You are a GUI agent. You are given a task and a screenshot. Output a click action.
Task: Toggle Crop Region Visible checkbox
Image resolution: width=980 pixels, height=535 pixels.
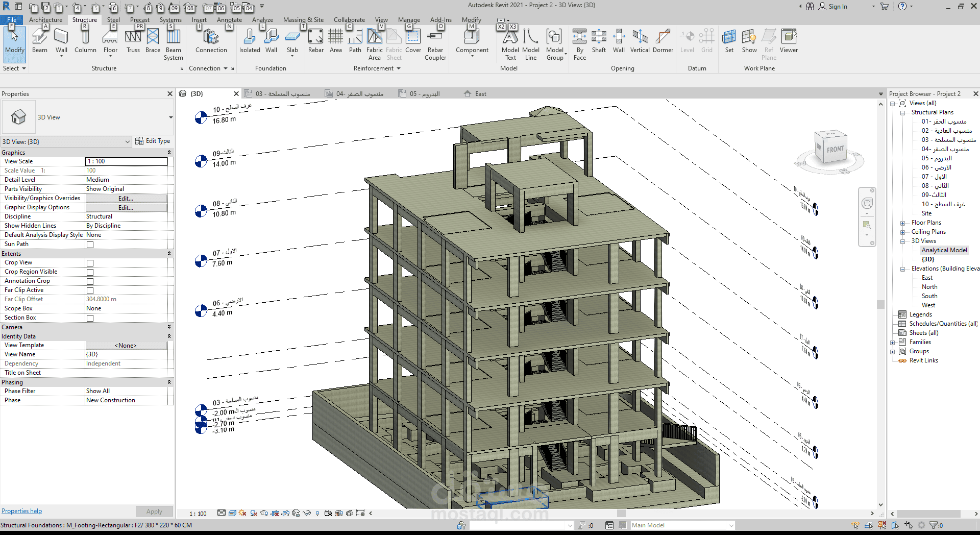click(x=90, y=272)
